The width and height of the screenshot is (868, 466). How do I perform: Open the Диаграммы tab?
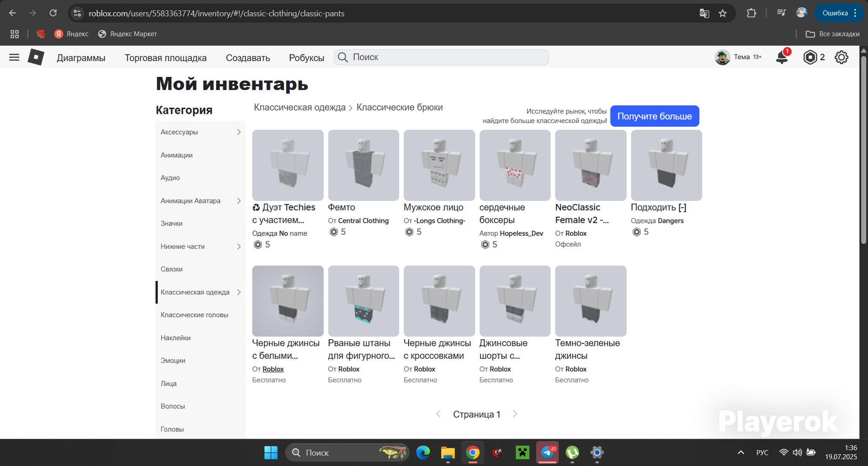point(81,58)
